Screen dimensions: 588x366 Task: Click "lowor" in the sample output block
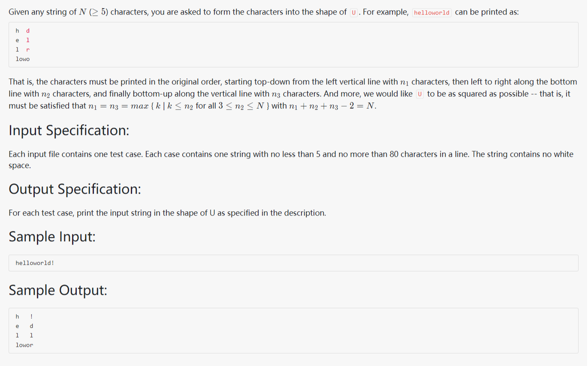pyautogui.click(x=24, y=345)
